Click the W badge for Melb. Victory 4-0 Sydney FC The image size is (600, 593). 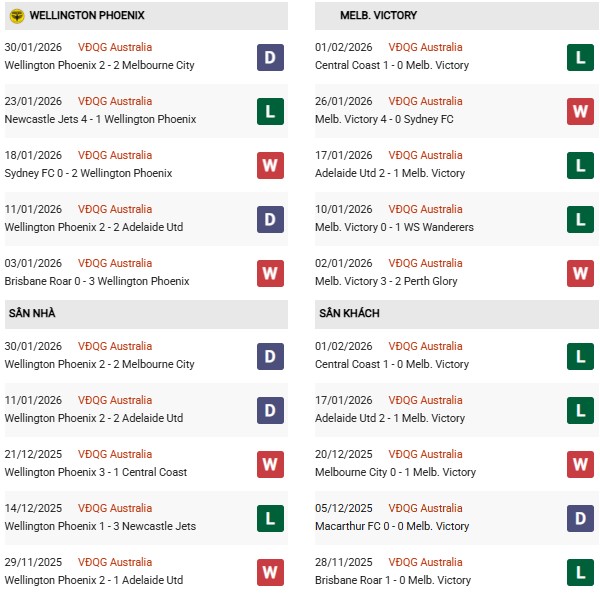[580, 111]
